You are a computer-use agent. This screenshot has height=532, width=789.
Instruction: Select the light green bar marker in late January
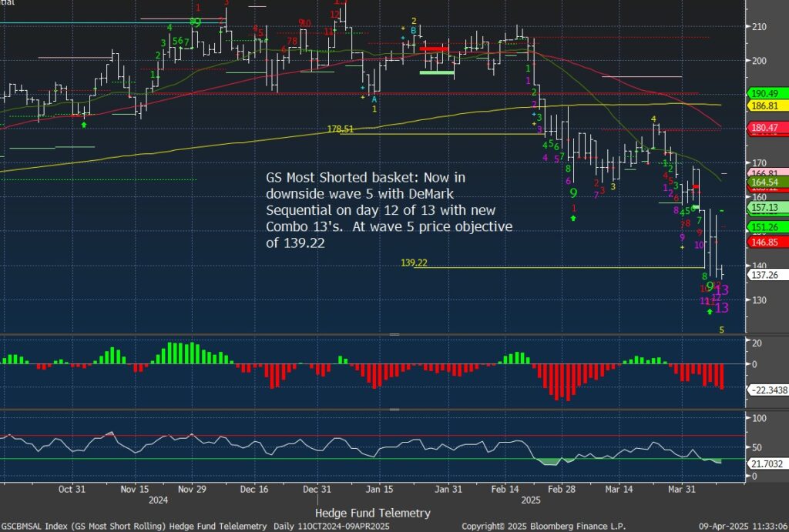[x=437, y=73]
